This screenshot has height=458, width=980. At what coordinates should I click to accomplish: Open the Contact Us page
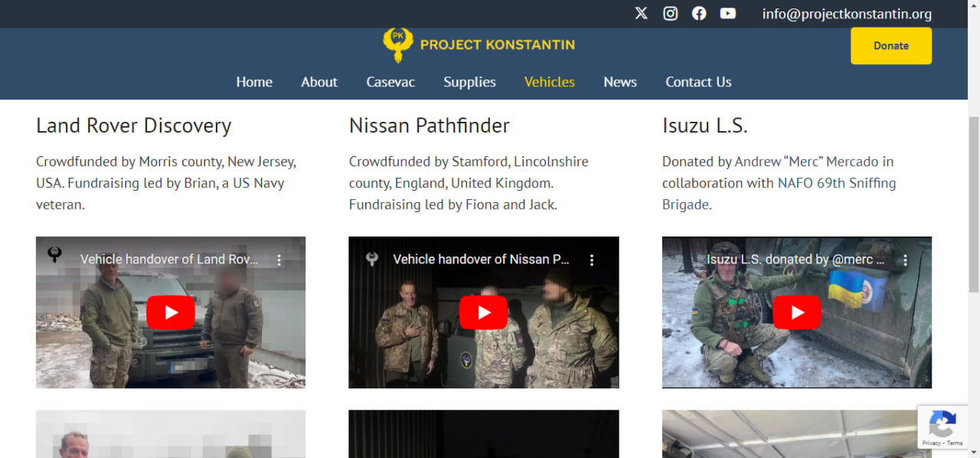click(x=698, y=82)
